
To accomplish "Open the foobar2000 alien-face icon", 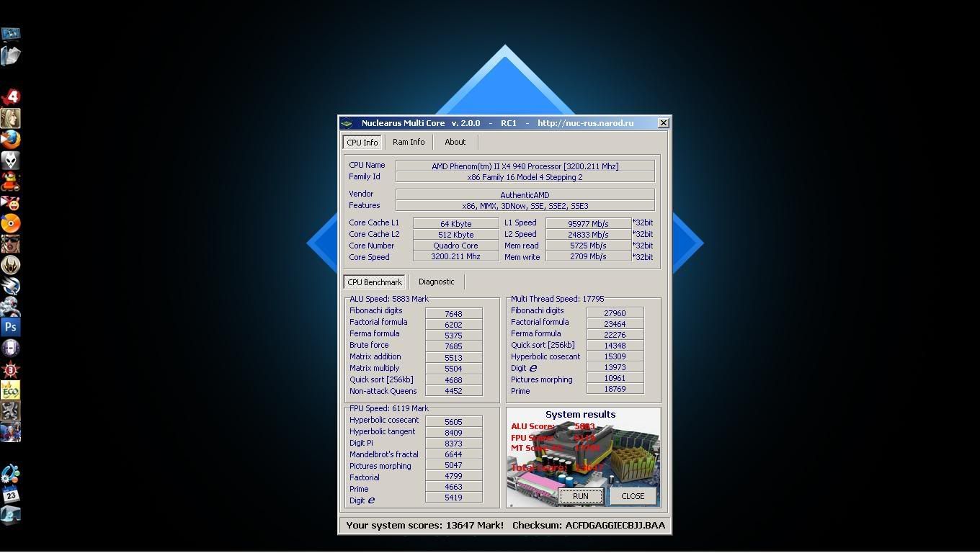I will coord(11,160).
